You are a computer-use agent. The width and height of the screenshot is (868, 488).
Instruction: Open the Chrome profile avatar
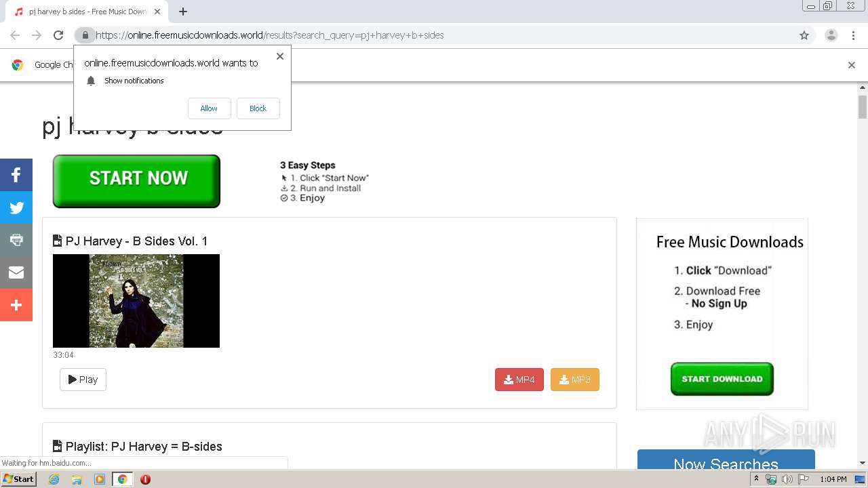pos(831,35)
